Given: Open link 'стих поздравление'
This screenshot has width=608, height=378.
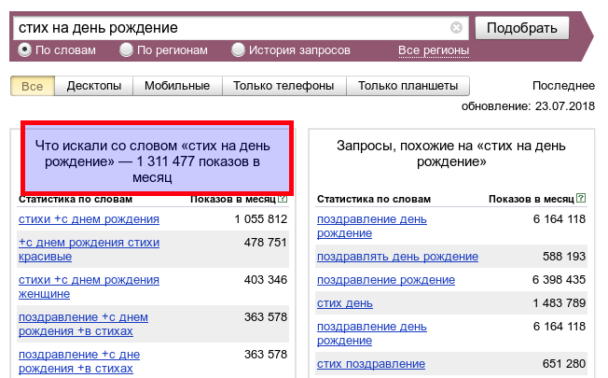Looking at the screenshot, I should click(x=371, y=364).
